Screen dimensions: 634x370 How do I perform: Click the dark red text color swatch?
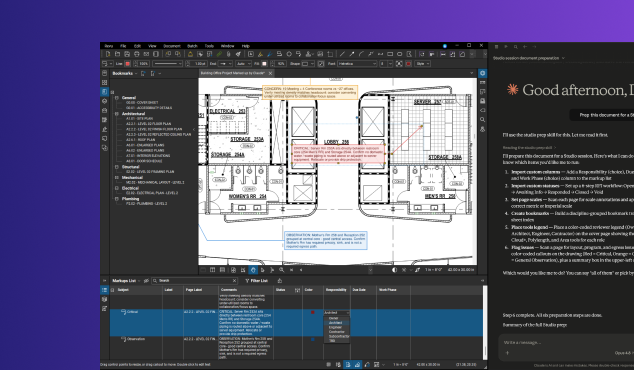point(408,64)
